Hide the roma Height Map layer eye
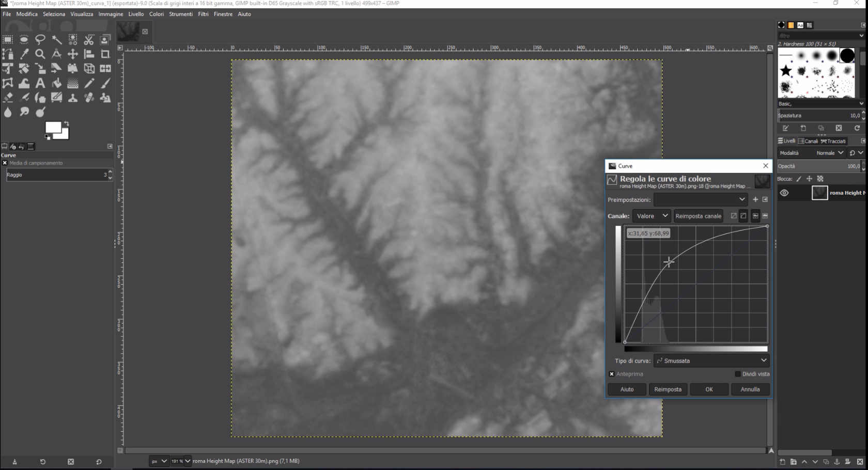Image resolution: width=868 pixels, height=470 pixels. click(x=784, y=193)
